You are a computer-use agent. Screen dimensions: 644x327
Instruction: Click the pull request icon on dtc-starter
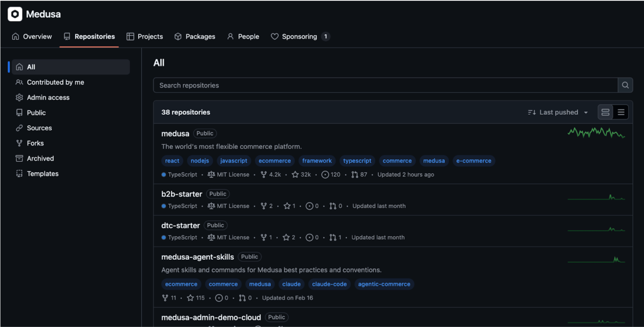333,237
